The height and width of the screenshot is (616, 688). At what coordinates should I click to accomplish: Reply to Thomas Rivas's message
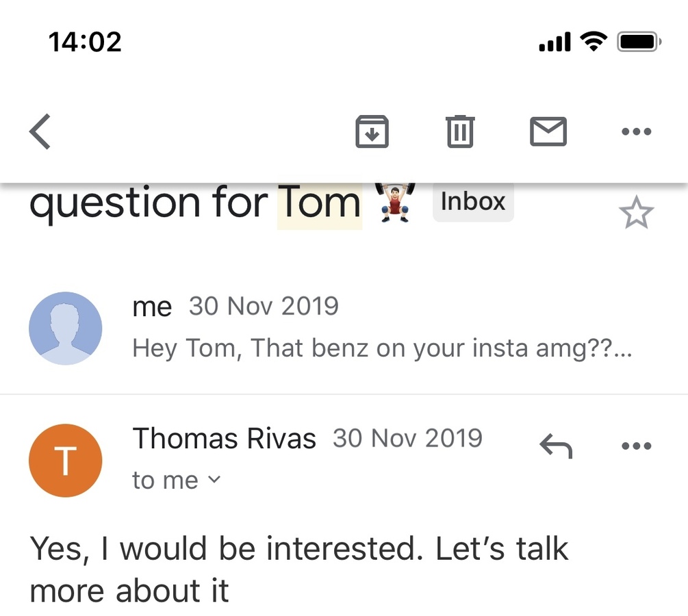(x=556, y=446)
